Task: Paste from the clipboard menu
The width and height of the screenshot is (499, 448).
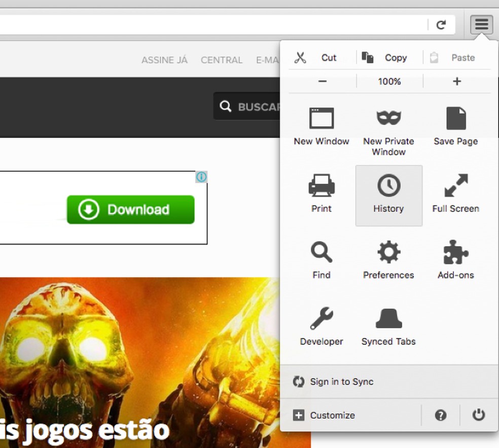Action: coord(453,57)
